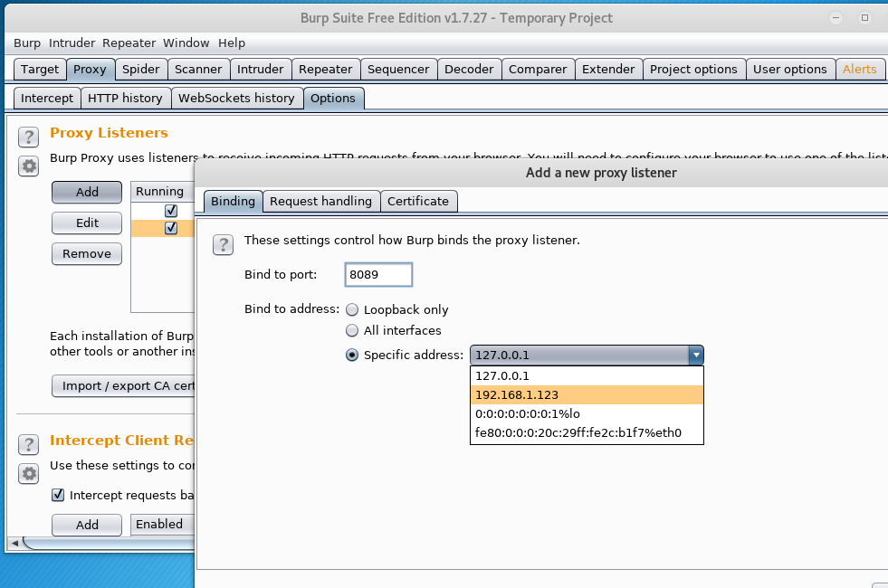Minimize the Burp Suite window
This screenshot has height=588, width=888.
click(x=835, y=17)
